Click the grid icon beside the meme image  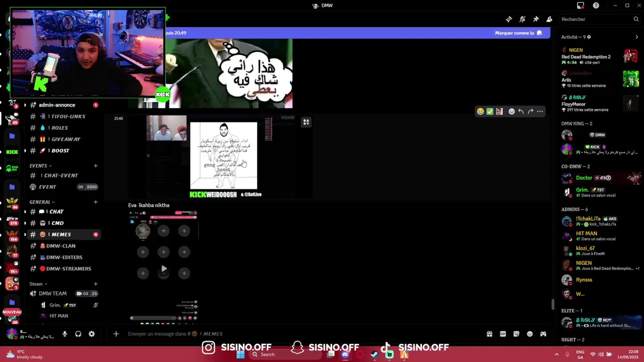point(306,122)
